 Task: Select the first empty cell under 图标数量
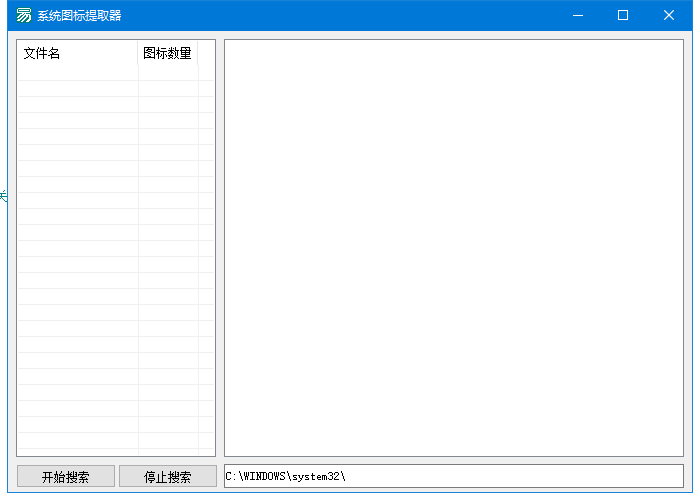(x=167, y=73)
